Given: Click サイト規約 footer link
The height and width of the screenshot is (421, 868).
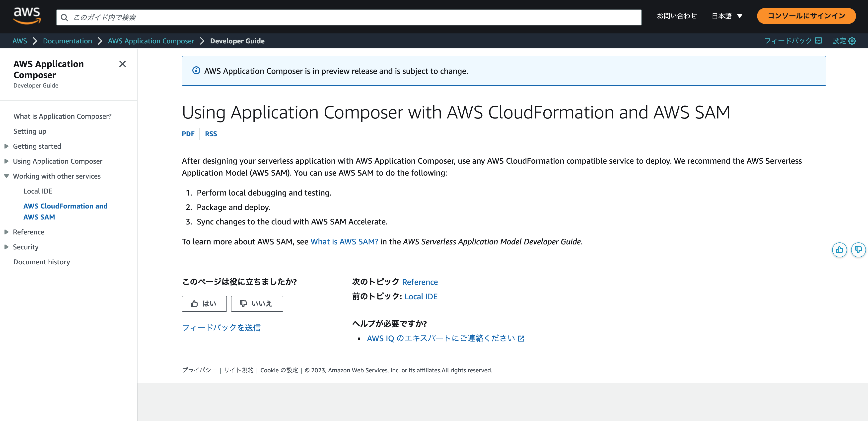Looking at the screenshot, I should point(239,370).
